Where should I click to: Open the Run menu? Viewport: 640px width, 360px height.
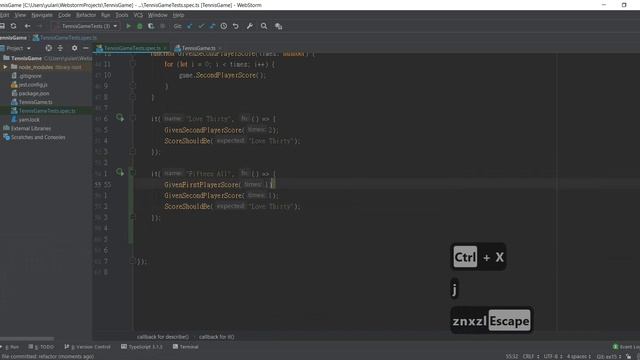(106, 15)
